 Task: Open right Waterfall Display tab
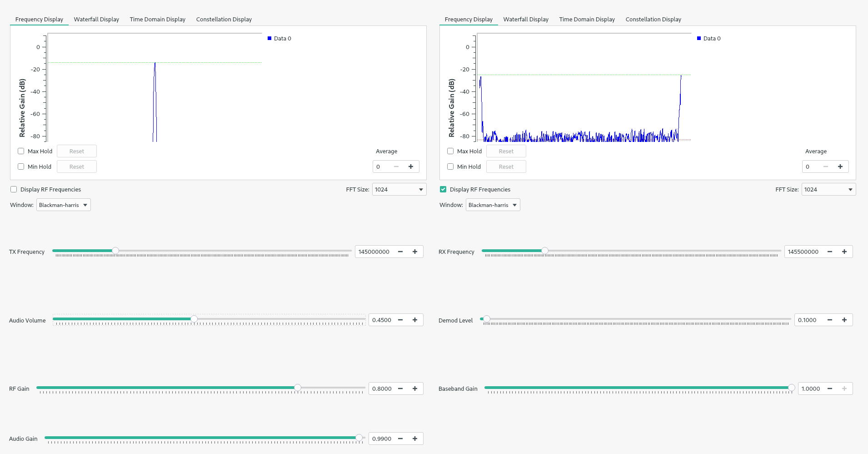(x=526, y=19)
